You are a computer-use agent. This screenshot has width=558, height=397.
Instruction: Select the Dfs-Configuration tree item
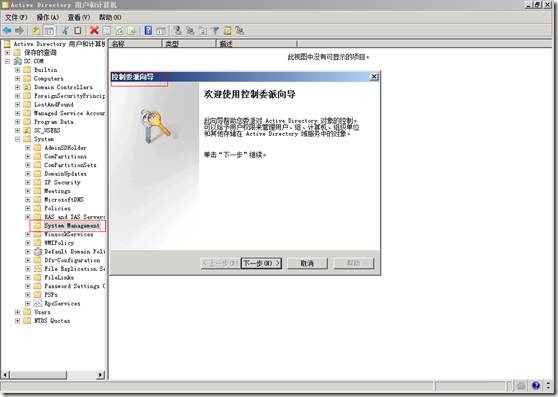pyautogui.click(x=72, y=260)
